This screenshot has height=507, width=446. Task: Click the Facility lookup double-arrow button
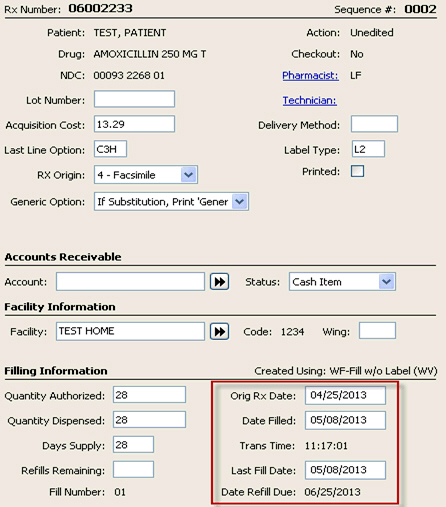click(219, 331)
